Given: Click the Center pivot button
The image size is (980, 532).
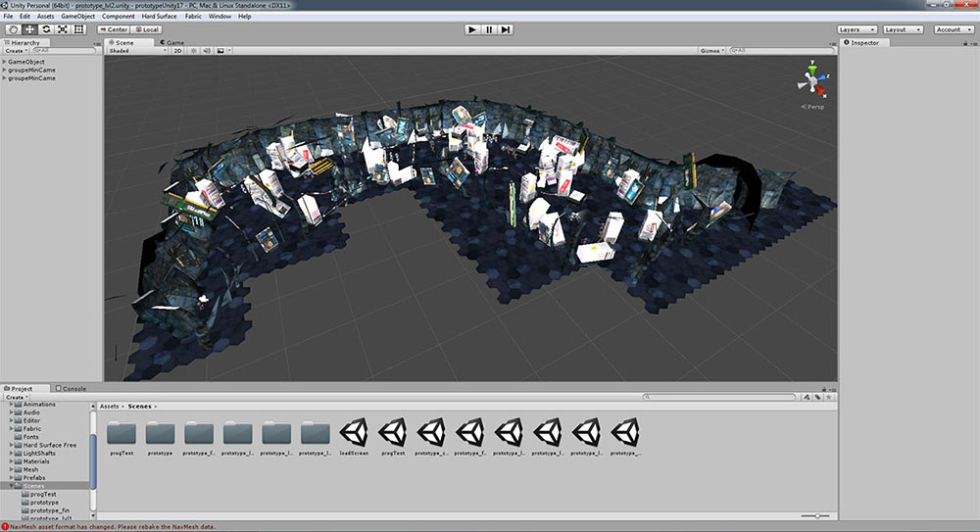Looking at the screenshot, I should pyautogui.click(x=114, y=29).
